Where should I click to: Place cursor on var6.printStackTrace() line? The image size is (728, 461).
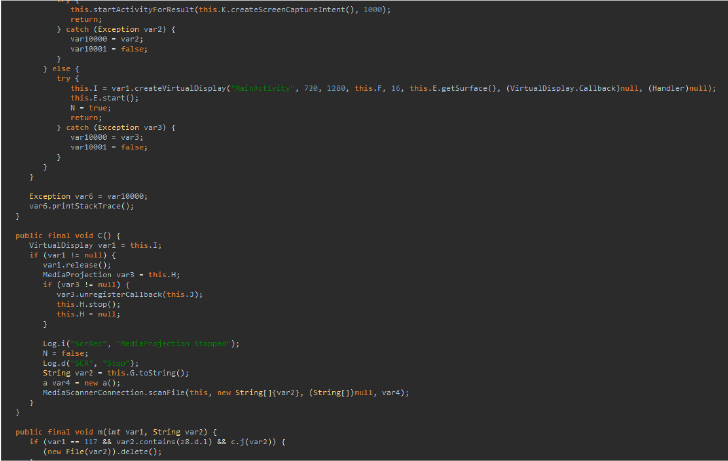point(67,205)
